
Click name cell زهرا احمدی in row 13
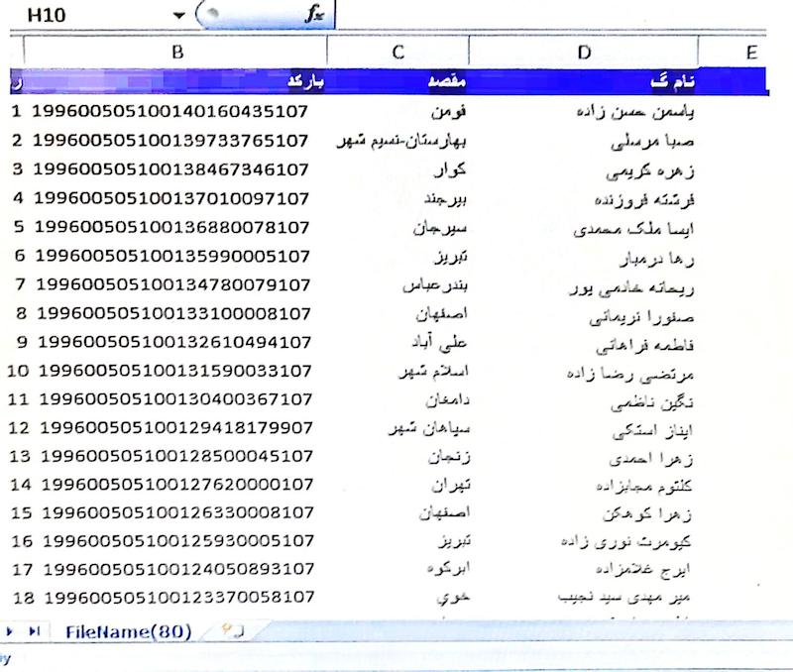pyautogui.click(x=651, y=459)
